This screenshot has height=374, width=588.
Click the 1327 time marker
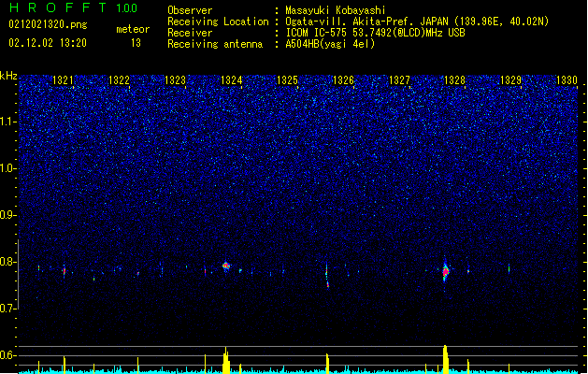399,80
